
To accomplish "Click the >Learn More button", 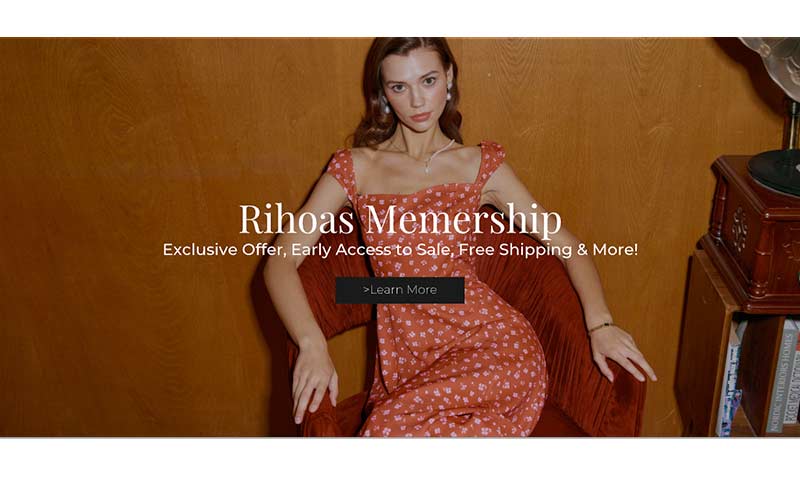I will pyautogui.click(x=400, y=290).
